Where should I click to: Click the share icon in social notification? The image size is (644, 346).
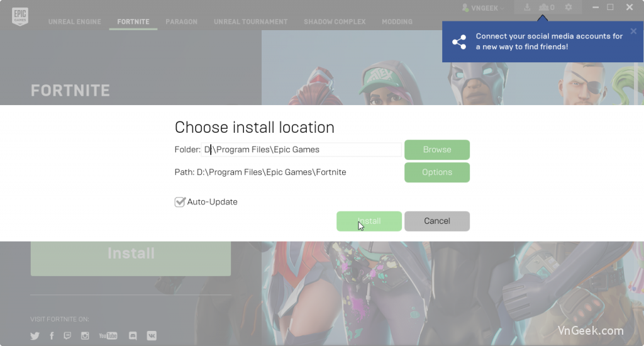(459, 42)
